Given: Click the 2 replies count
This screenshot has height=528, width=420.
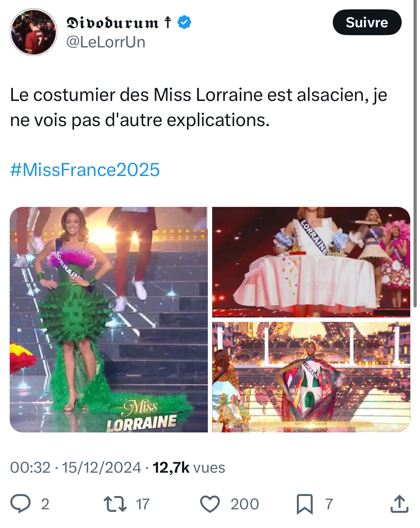Looking at the screenshot, I should [45, 504].
